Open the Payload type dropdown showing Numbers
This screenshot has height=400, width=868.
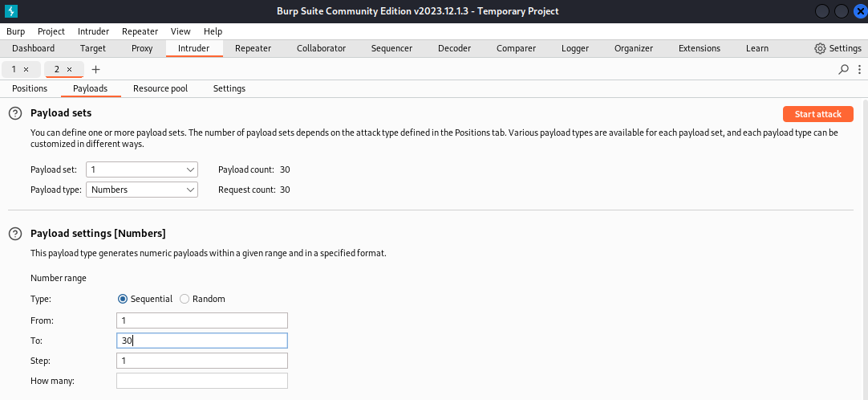pyautogui.click(x=142, y=190)
